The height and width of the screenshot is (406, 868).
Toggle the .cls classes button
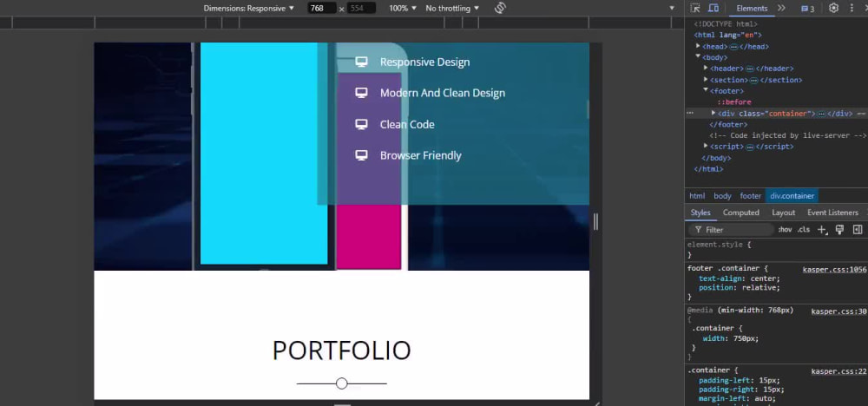(x=803, y=230)
